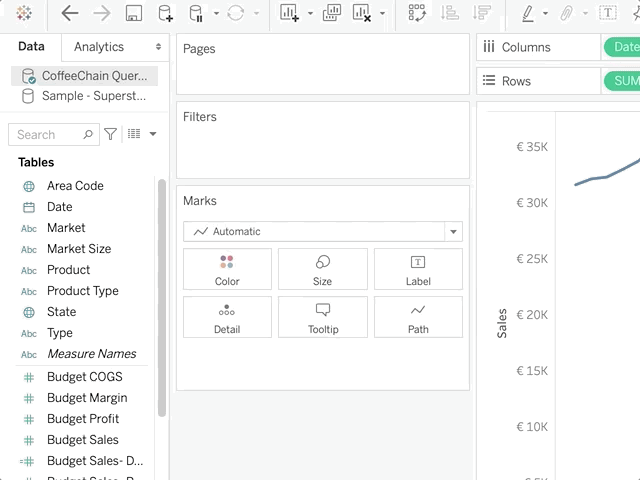Click the undo back arrow
Screen dimensions: 640x480
[x=69, y=13]
